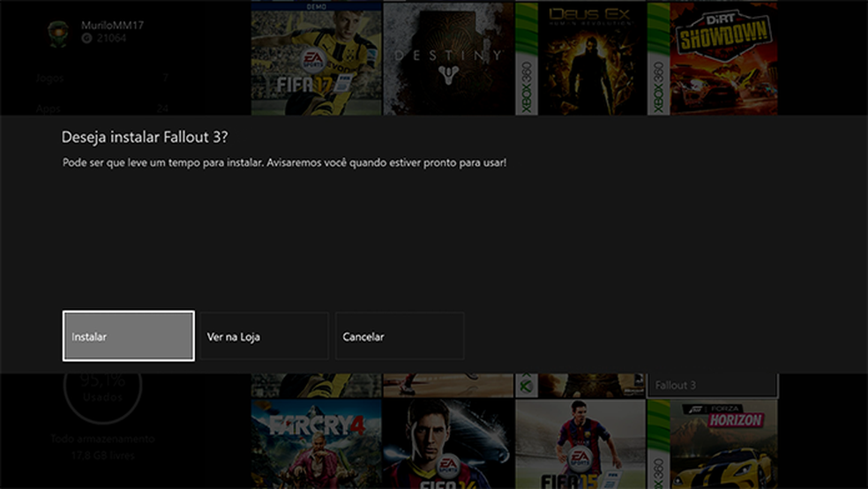Image resolution: width=868 pixels, height=489 pixels.
Task: Select the FIFA 17 demo cover
Action: [316, 59]
